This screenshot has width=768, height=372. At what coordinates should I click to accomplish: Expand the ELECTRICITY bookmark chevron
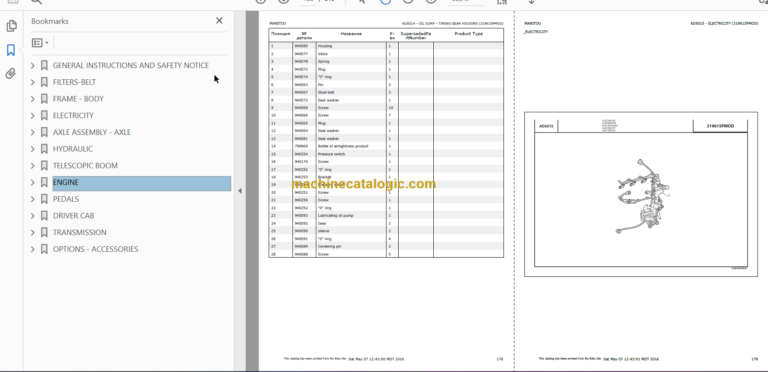click(33, 116)
